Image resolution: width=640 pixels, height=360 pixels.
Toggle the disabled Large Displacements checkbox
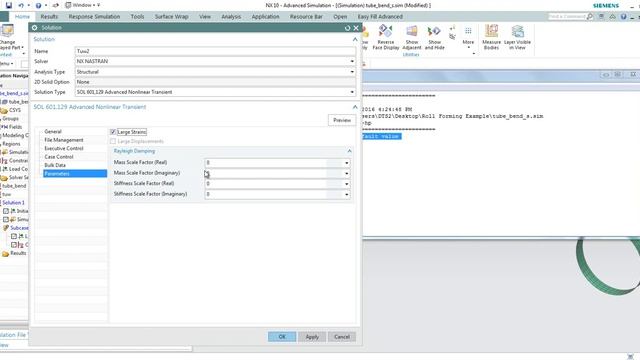113,141
